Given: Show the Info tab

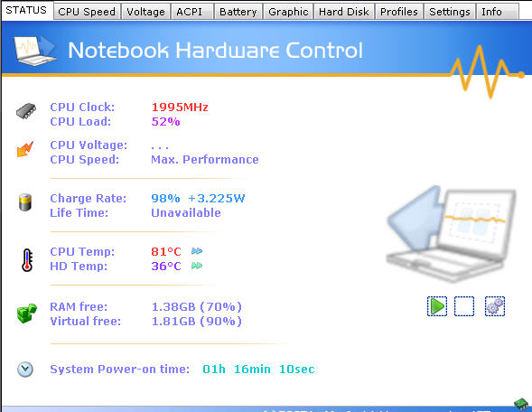Looking at the screenshot, I should tap(497, 12).
